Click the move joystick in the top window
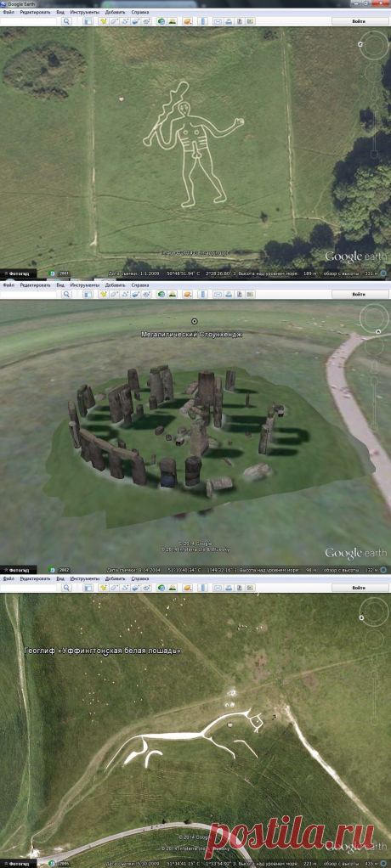This screenshot has height=868, width=391. pos(374,72)
